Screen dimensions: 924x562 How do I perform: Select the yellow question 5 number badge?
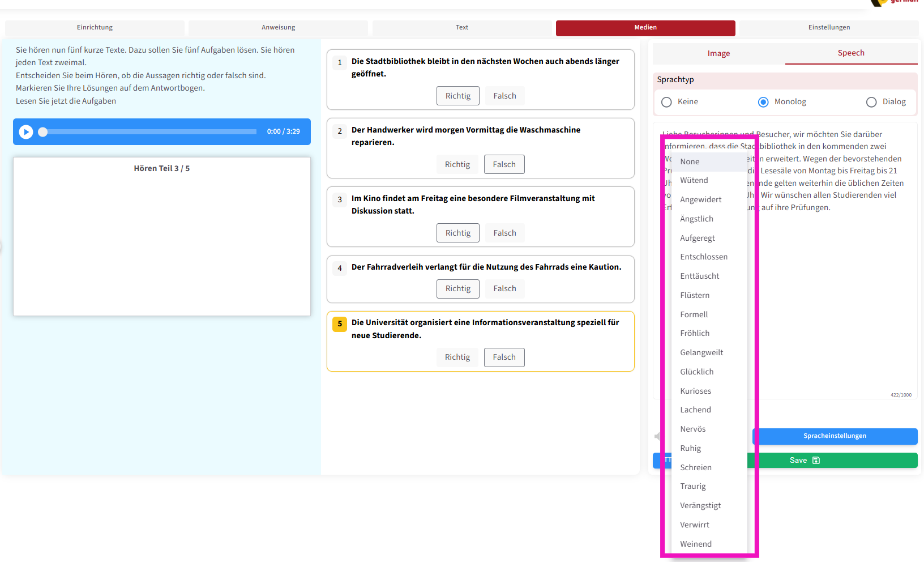(x=340, y=323)
